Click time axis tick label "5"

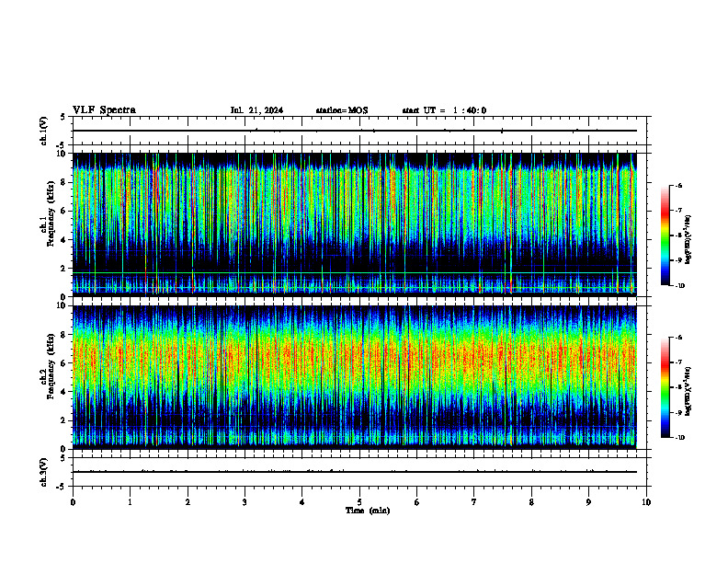[359, 502]
